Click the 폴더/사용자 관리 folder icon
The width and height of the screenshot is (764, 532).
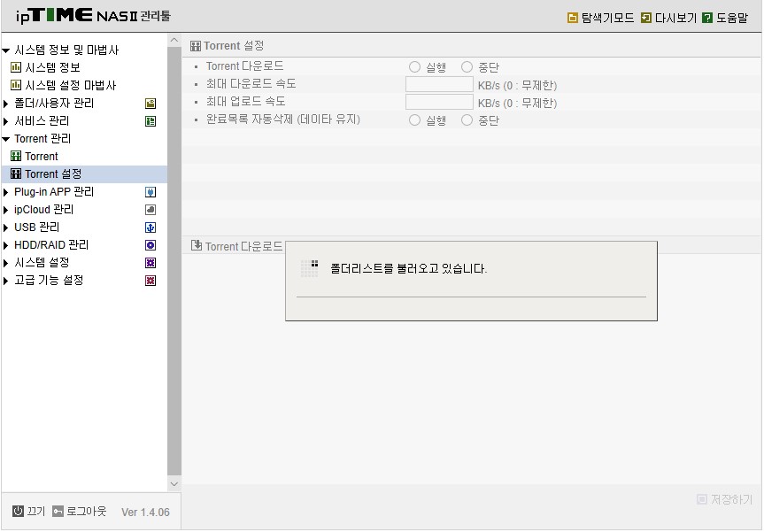(150, 104)
